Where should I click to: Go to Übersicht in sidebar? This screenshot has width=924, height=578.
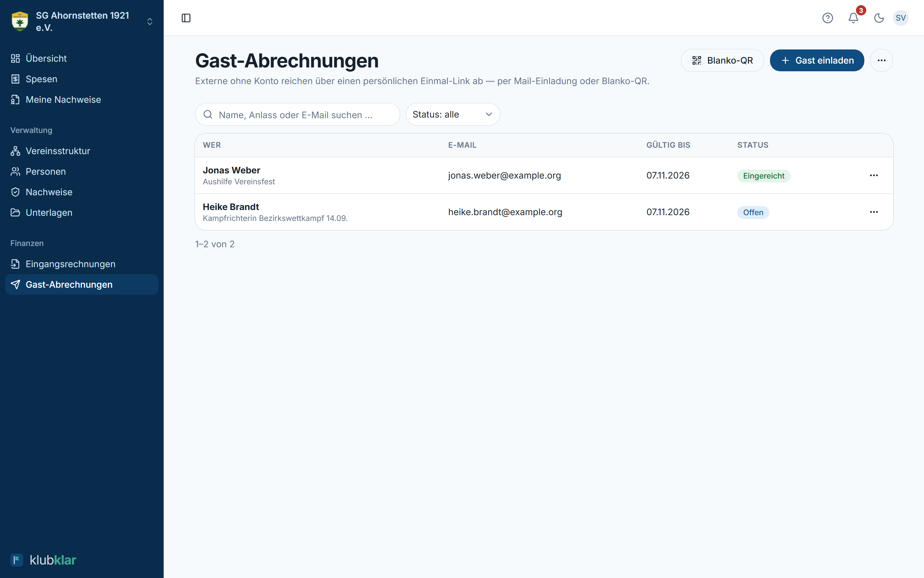coord(82,58)
